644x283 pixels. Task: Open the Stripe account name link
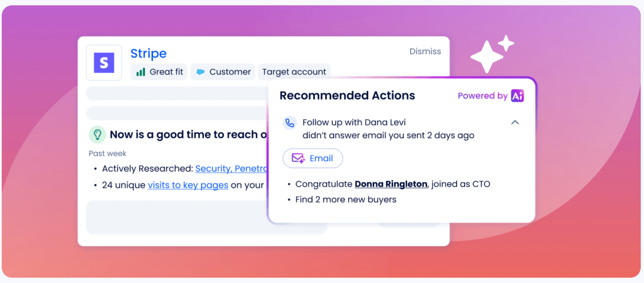pos(148,54)
